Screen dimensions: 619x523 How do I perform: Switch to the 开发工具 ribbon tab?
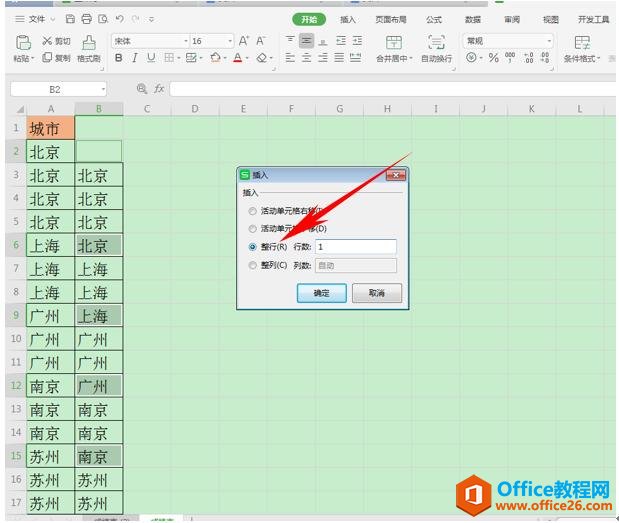[x=593, y=19]
